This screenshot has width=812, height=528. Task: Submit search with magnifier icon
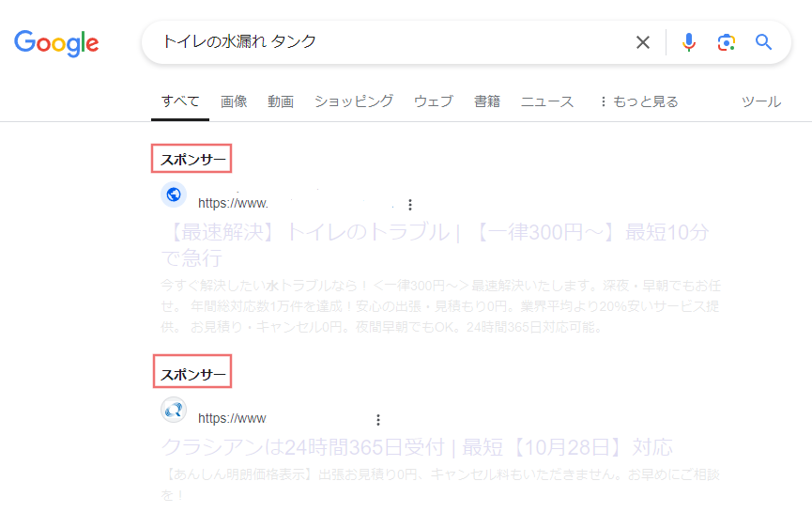tap(763, 42)
